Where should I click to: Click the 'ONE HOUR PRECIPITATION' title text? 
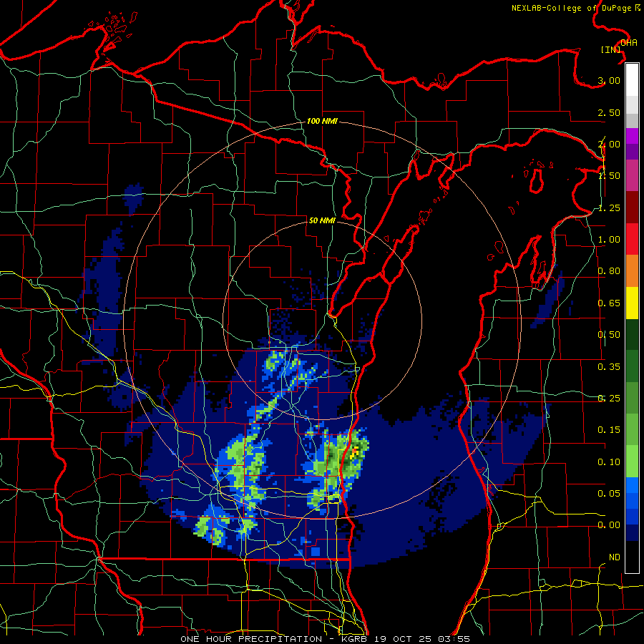tap(251, 639)
